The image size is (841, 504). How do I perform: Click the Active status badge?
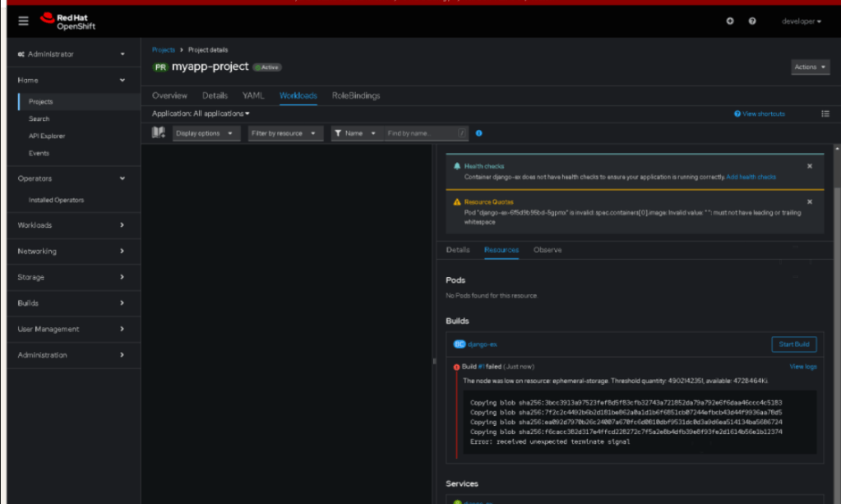point(267,67)
